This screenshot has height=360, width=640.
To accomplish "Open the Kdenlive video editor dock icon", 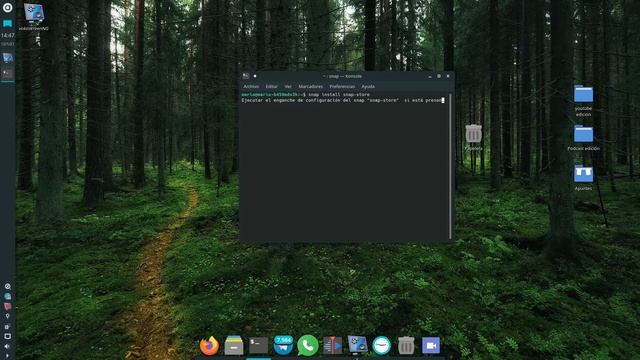I will click(x=332, y=346).
